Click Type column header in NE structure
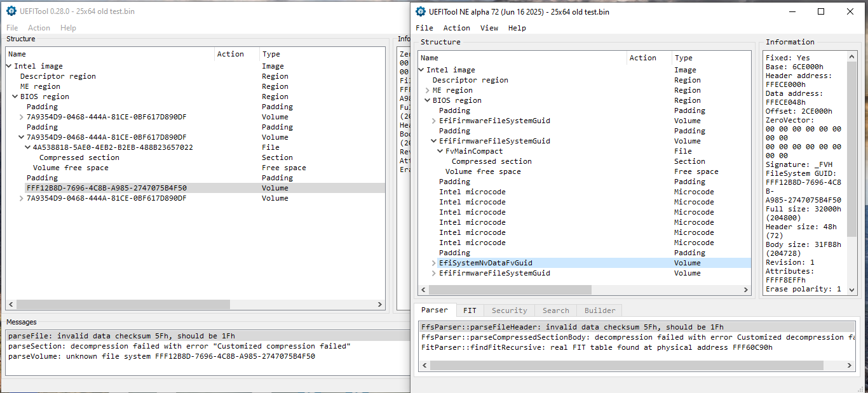 (x=684, y=58)
